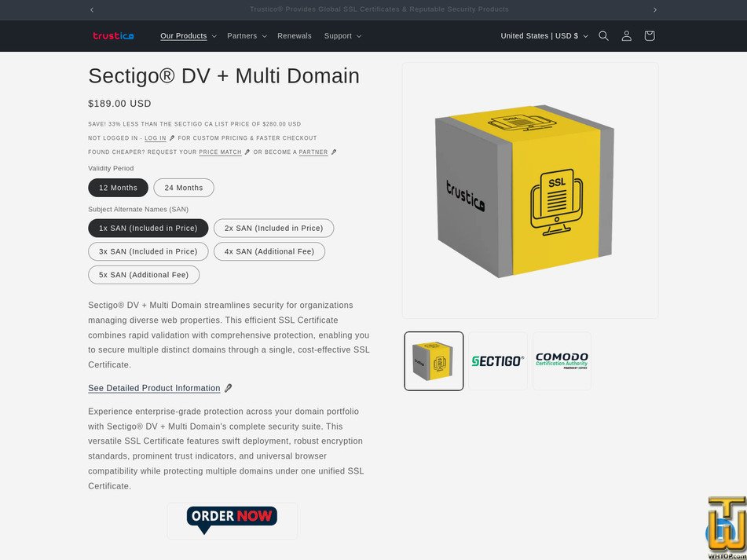
Task: Open the Our Products dropdown
Action: (184, 35)
